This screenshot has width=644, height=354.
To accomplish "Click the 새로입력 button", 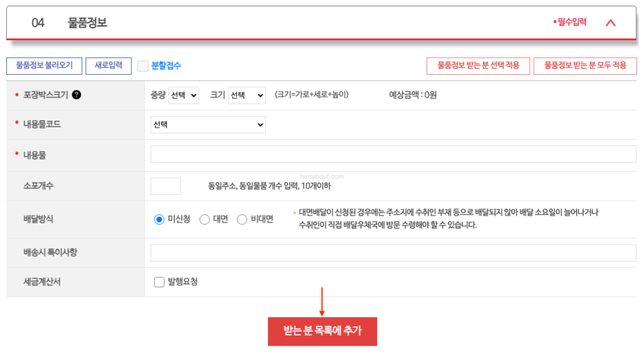I will (108, 66).
